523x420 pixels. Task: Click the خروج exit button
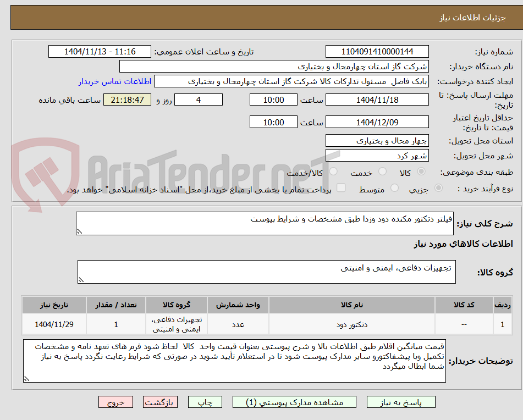[115, 402]
